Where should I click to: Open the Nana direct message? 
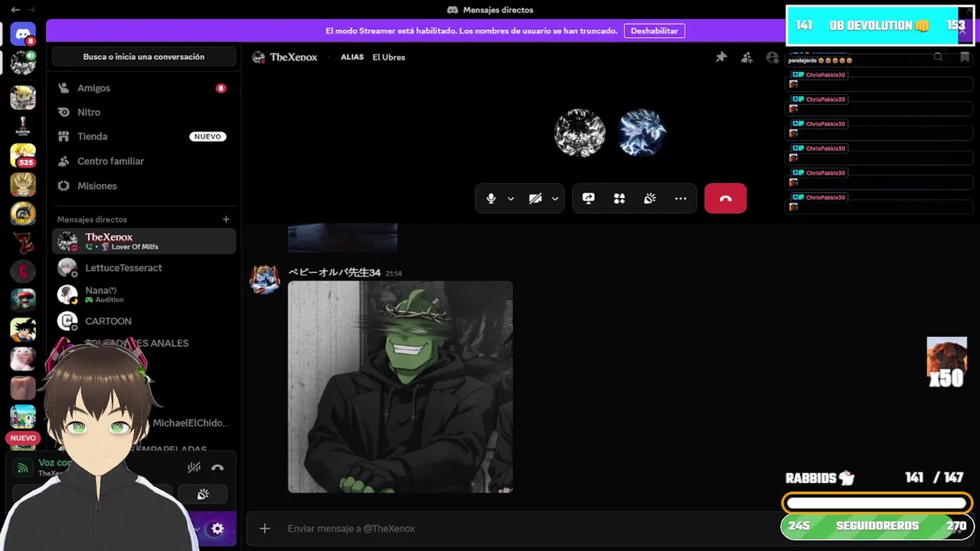coord(144,295)
